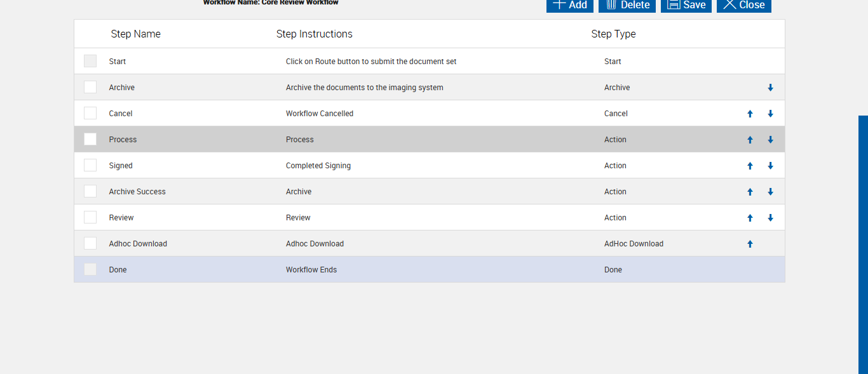Move the Process step up

(x=750, y=140)
